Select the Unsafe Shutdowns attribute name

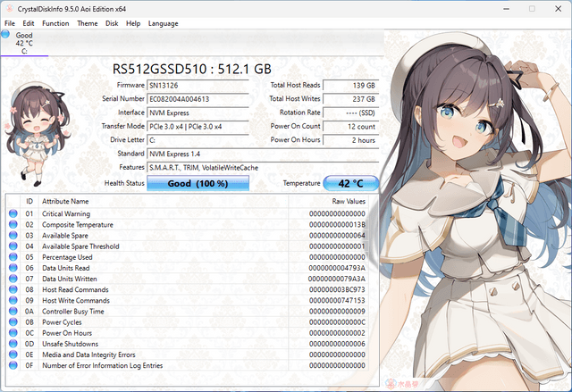click(x=70, y=344)
